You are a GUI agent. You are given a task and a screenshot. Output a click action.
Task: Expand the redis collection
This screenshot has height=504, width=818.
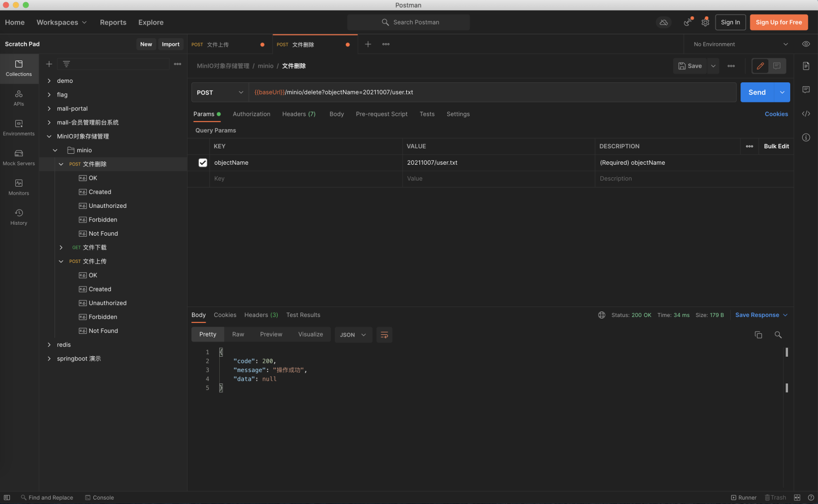click(x=49, y=345)
